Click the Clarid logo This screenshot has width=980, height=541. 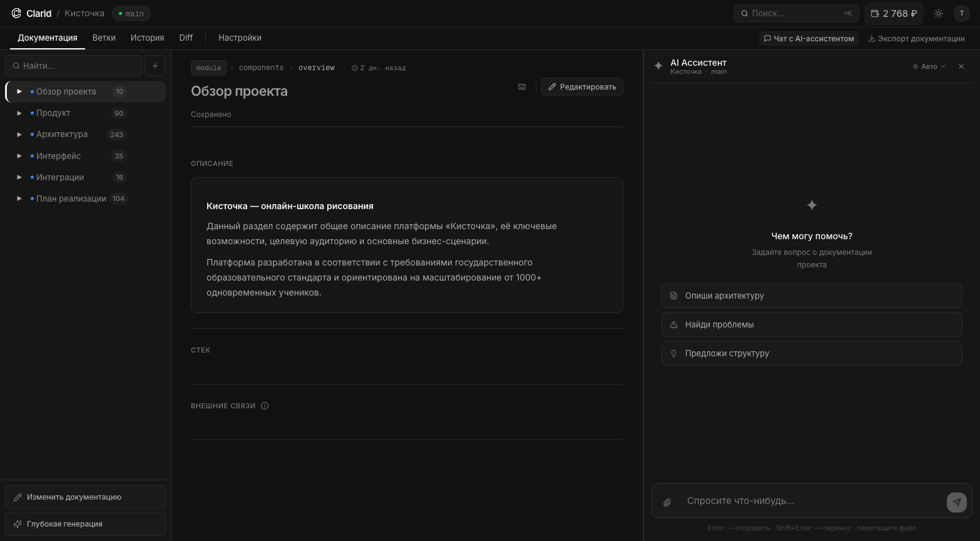(x=17, y=13)
